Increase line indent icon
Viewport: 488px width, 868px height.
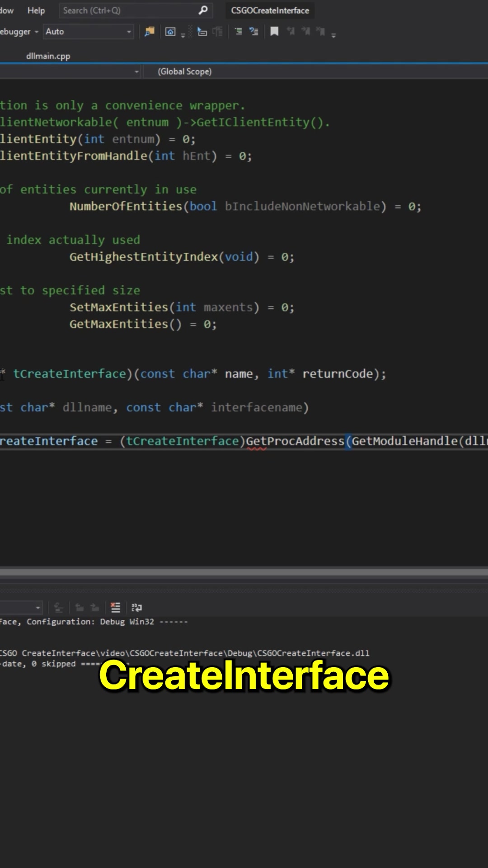[254, 32]
